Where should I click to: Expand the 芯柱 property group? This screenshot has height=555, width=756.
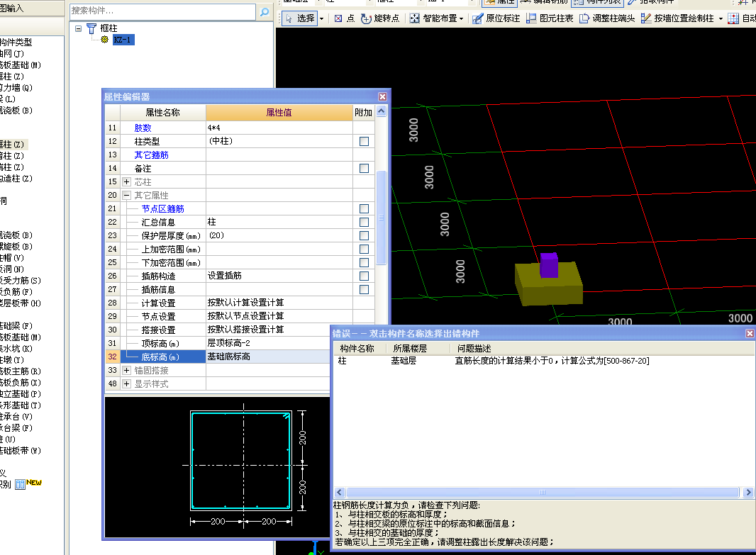click(x=126, y=182)
